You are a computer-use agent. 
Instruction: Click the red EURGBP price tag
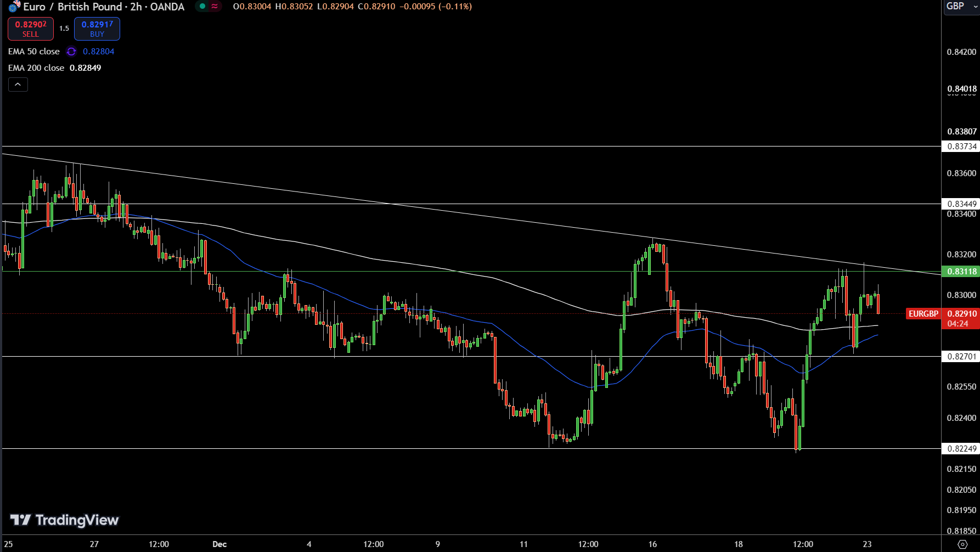click(923, 314)
